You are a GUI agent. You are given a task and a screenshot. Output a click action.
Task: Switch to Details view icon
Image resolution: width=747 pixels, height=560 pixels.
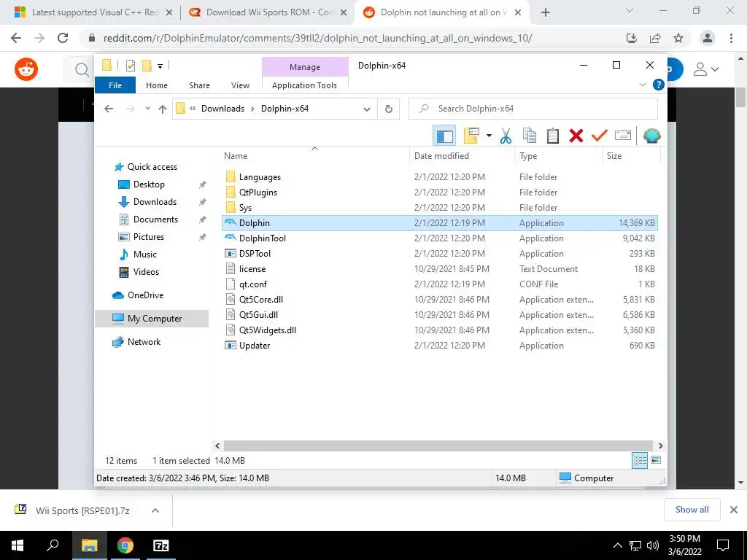(640, 460)
